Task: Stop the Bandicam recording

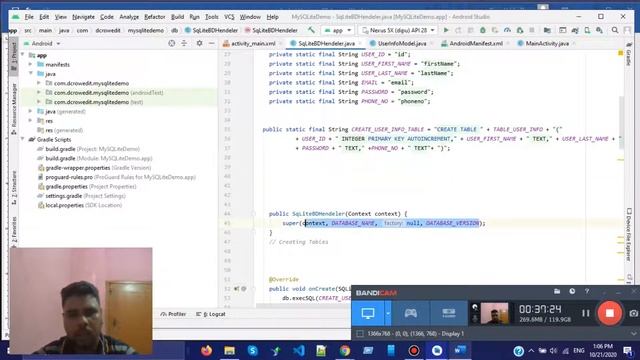Action: 609,313
